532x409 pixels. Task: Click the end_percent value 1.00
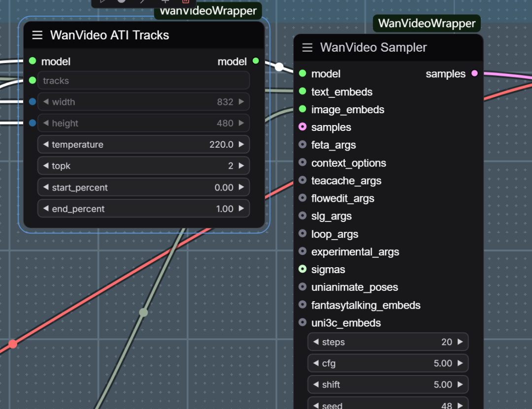pos(225,209)
